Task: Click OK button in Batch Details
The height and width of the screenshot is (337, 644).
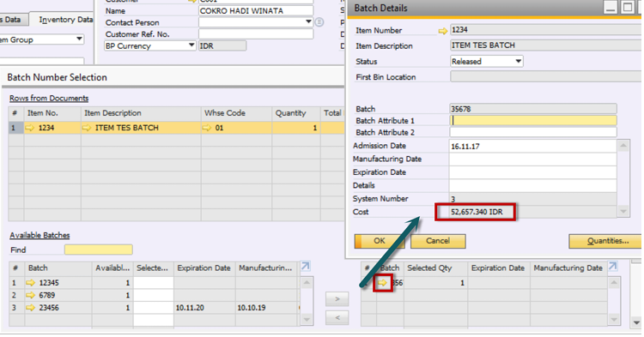Action: (380, 241)
